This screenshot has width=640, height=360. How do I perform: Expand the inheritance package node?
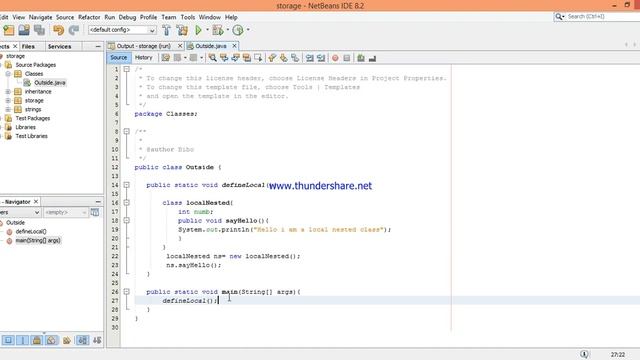(8, 92)
